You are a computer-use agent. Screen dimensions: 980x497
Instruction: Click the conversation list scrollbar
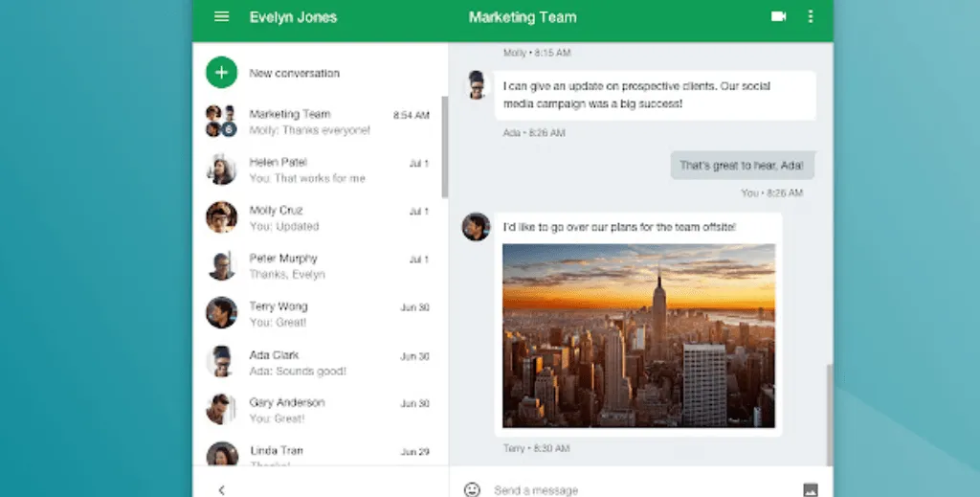coord(445,147)
